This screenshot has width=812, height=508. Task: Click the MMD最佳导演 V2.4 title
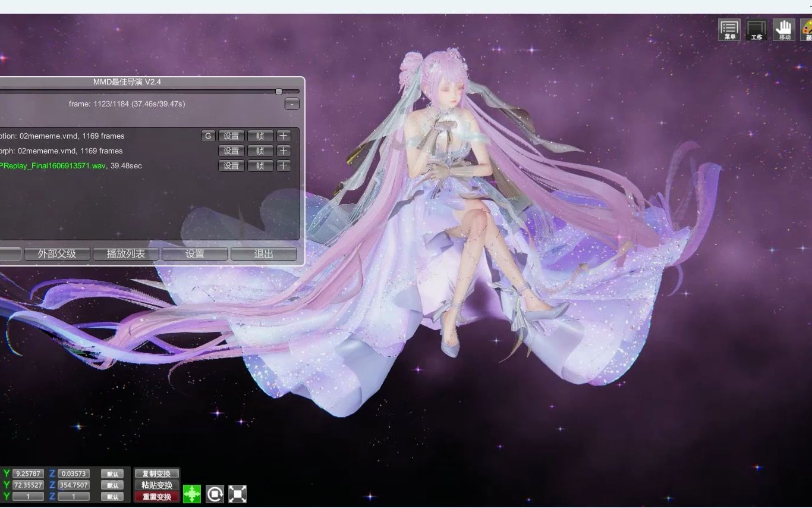[x=127, y=82]
